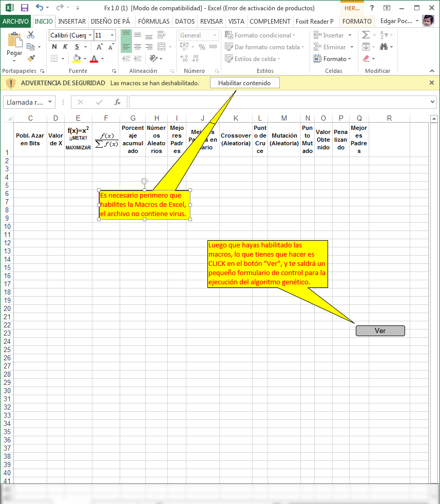This screenshot has height=504, width=440.
Task: Click the Ver button on the worksheet
Action: point(380,331)
